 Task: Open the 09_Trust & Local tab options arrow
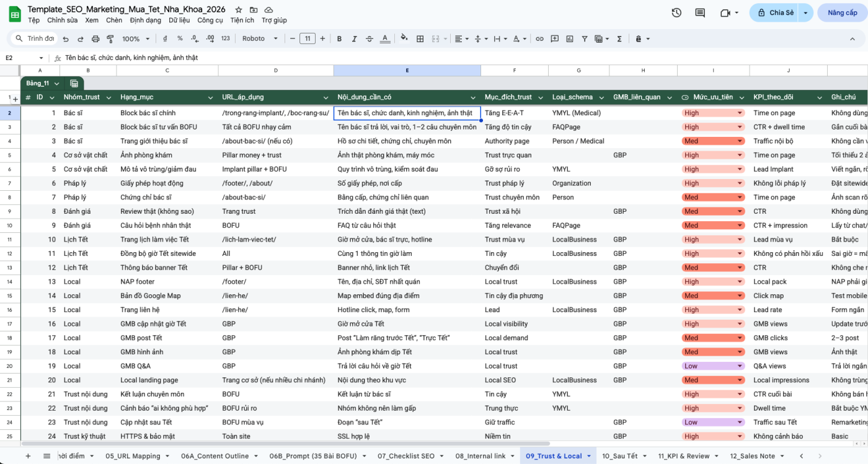pos(588,456)
